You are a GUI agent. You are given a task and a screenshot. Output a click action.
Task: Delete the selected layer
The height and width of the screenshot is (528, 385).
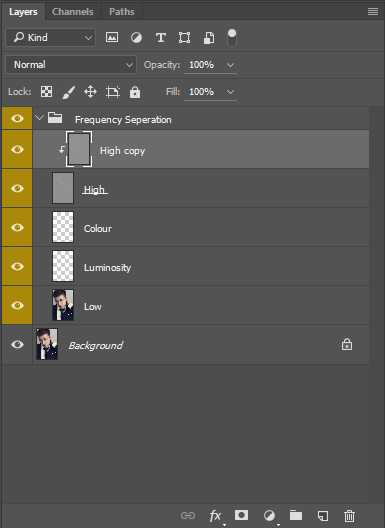pos(349,516)
